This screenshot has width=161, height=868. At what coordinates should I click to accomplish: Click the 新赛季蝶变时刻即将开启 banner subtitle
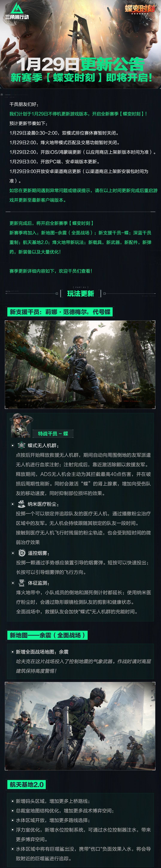pyautogui.click(x=81, y=78)
